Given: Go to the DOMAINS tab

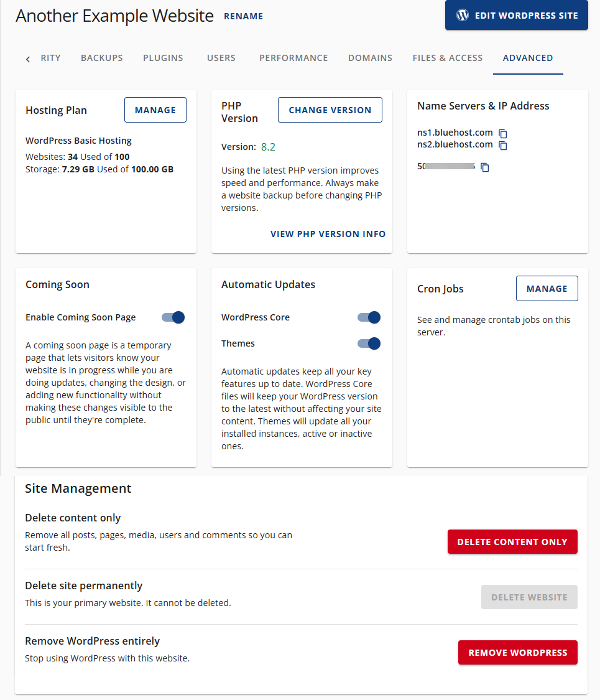Looking at the screenshot, I should tap(370, 57).
